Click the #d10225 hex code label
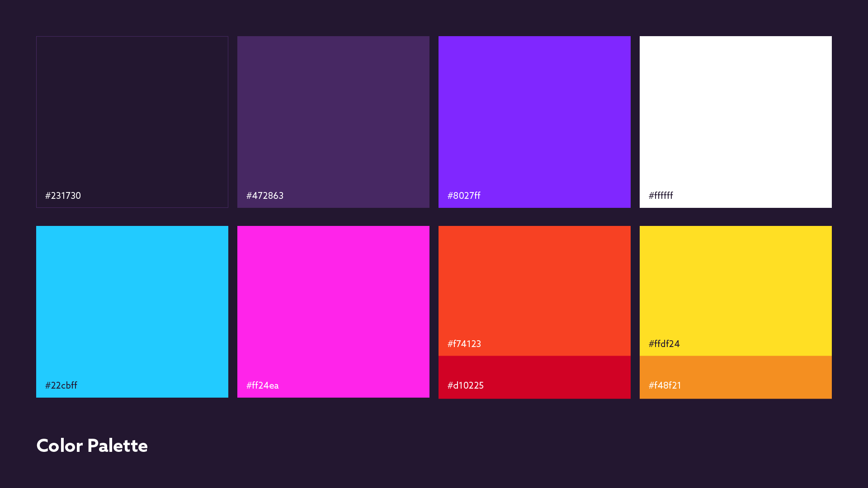Viewport: 868px width, 488px height. pyautogui.click(x=466, y=385)
